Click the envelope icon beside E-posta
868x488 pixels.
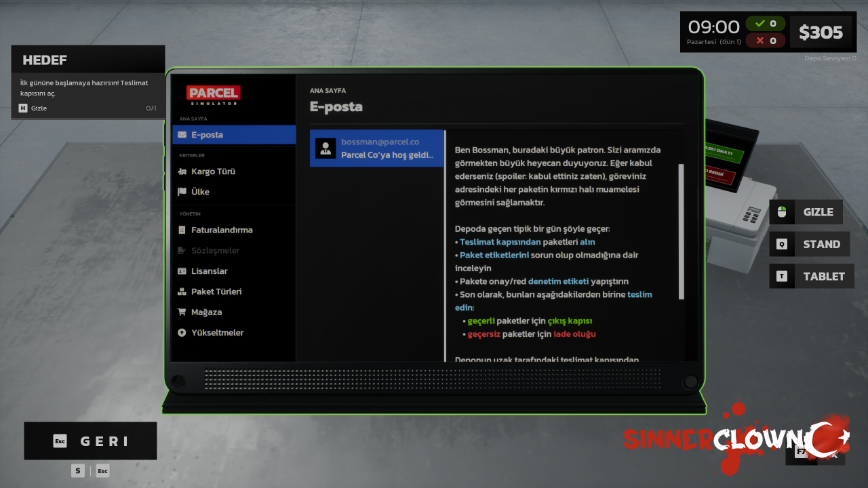click(x=182, y=135)
